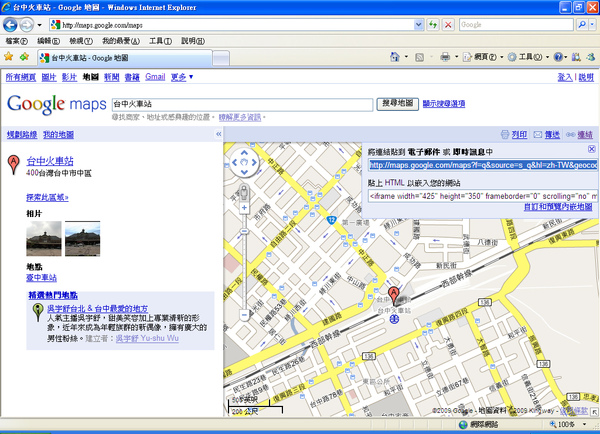Click the Add to Favorites icon
This screenshot has height=434, width=600.
point(24,57)
